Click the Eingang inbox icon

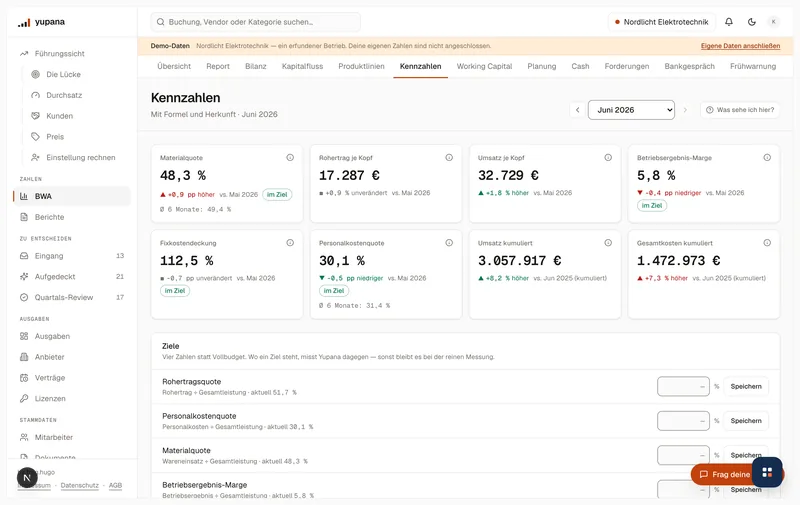tap(24, 256)
